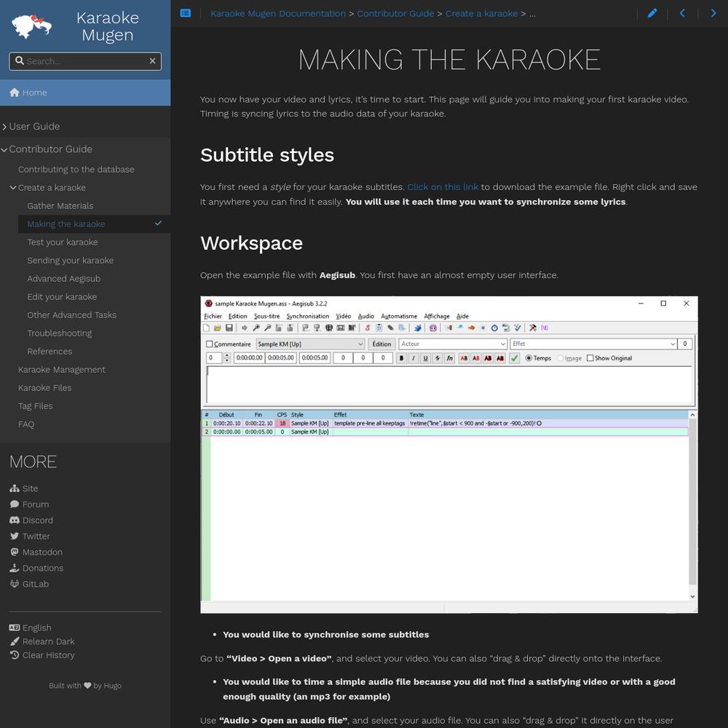Open Test your karaoke page

pyautogui.click(x=62, y=242)
